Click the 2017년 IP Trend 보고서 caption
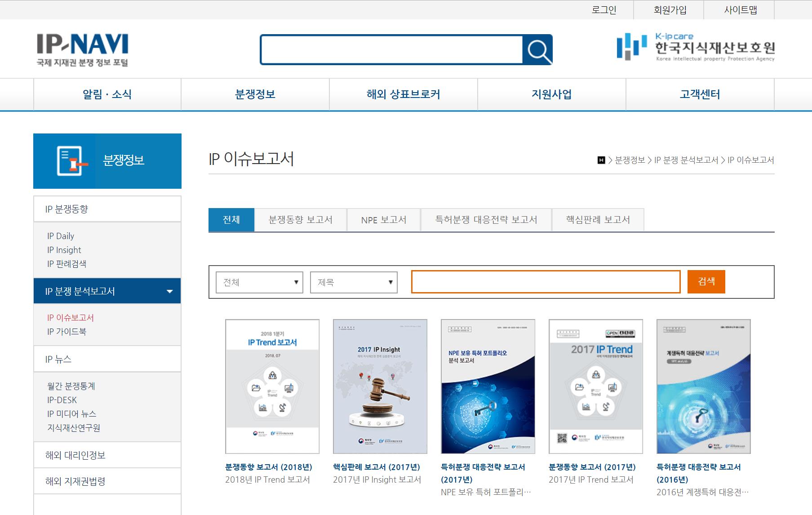 pyautogui.click(x=591, y=479)
